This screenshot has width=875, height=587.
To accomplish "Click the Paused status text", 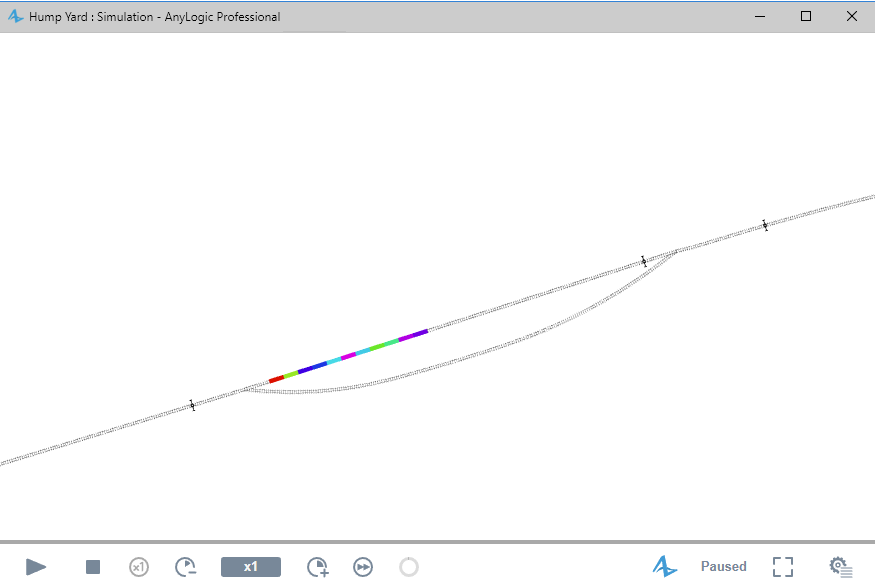I will coord(723,566).
